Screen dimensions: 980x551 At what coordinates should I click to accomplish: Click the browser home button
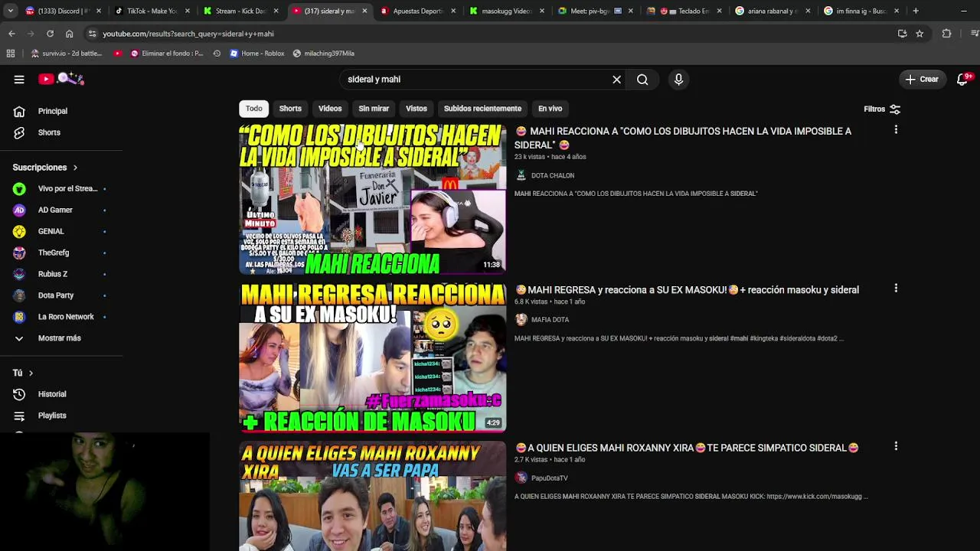pos(69,34)
